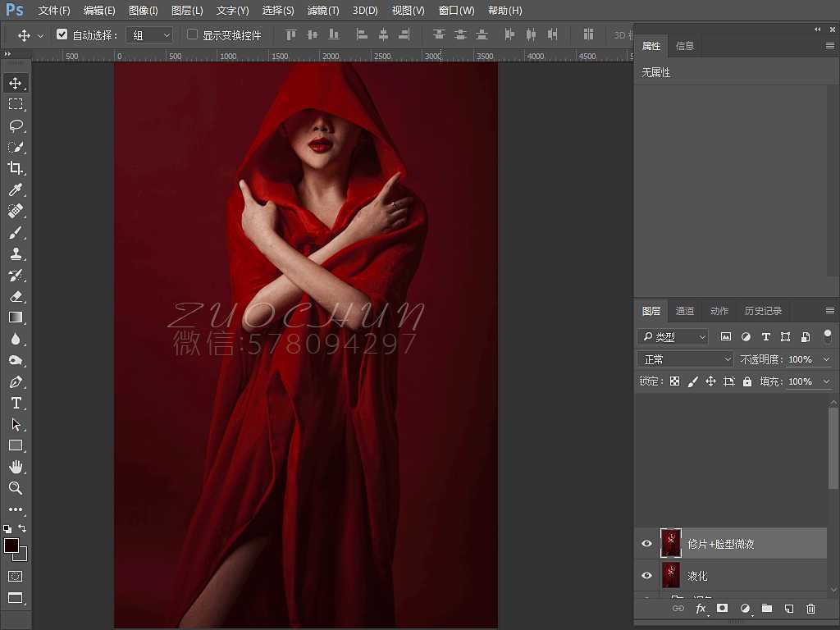The image size is (840, 630).
Task: Click the Delete layer trash icon
Action: pos(810,609)
